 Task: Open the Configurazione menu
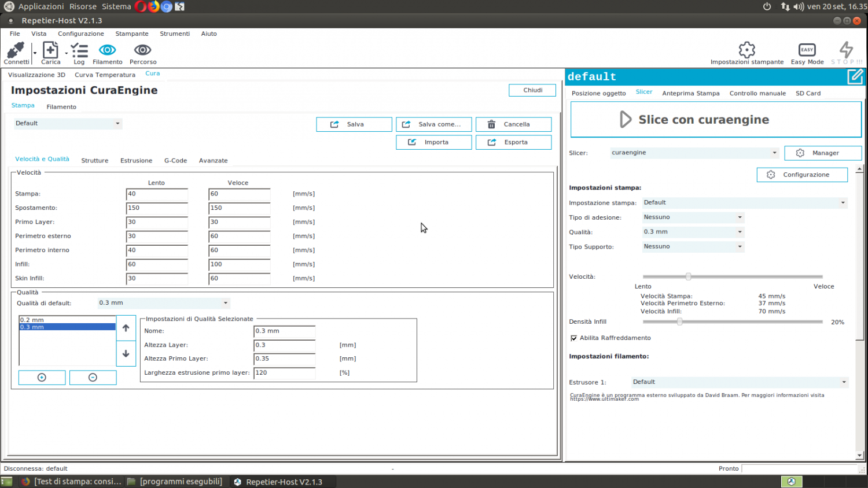tap(81, 34)
